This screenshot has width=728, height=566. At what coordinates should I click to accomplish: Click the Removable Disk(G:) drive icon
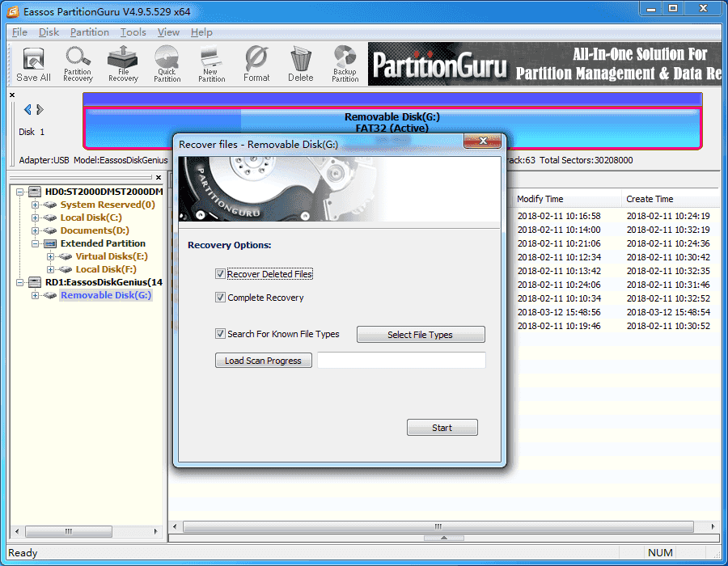(50, 295)
